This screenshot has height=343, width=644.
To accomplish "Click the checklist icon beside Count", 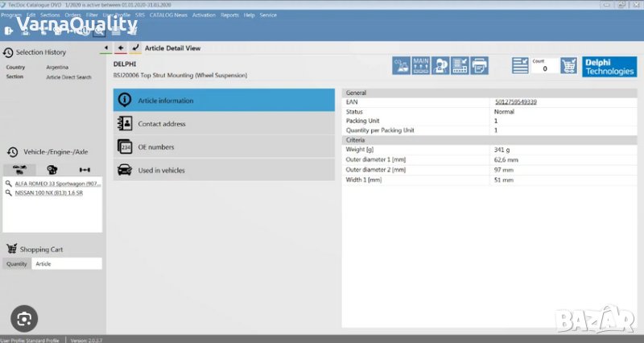I will point(520,66).
